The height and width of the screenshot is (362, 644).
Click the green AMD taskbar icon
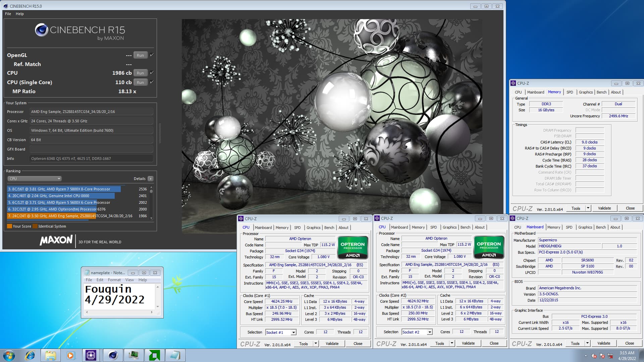(154, 355)
